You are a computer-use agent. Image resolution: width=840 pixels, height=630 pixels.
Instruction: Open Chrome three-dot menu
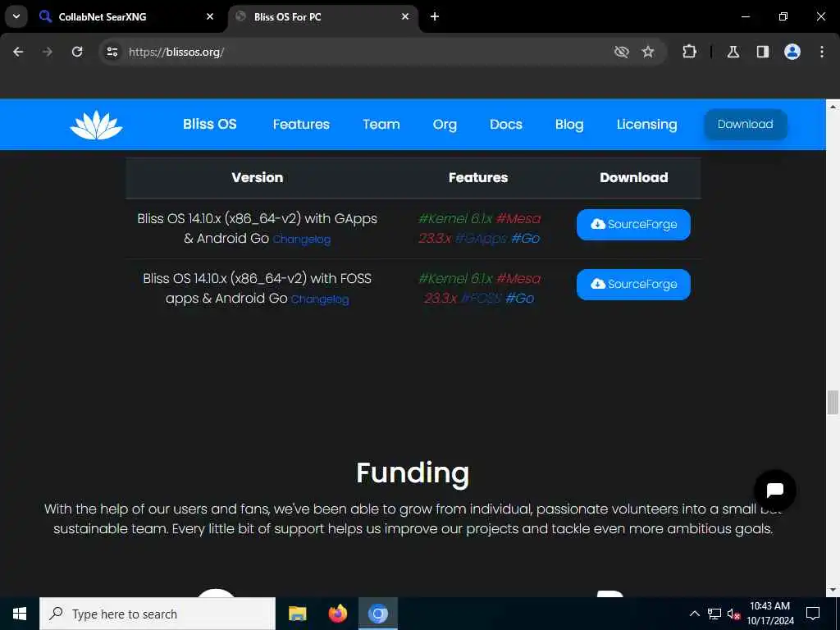(822, 52)
